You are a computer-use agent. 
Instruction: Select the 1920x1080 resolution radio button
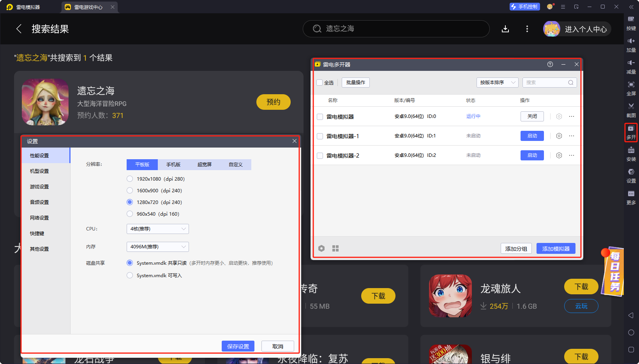click(130, 179)
